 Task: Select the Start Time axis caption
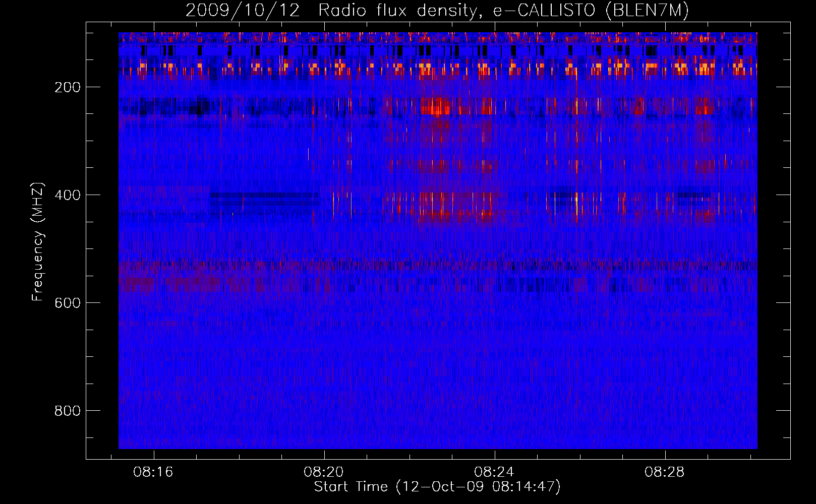point(437,487)
